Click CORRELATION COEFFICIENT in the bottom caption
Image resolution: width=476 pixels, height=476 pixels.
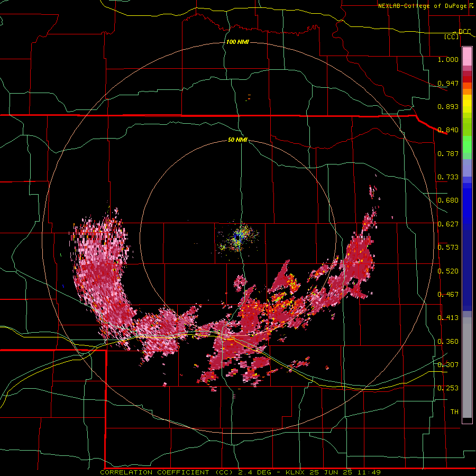click(154, 472)
